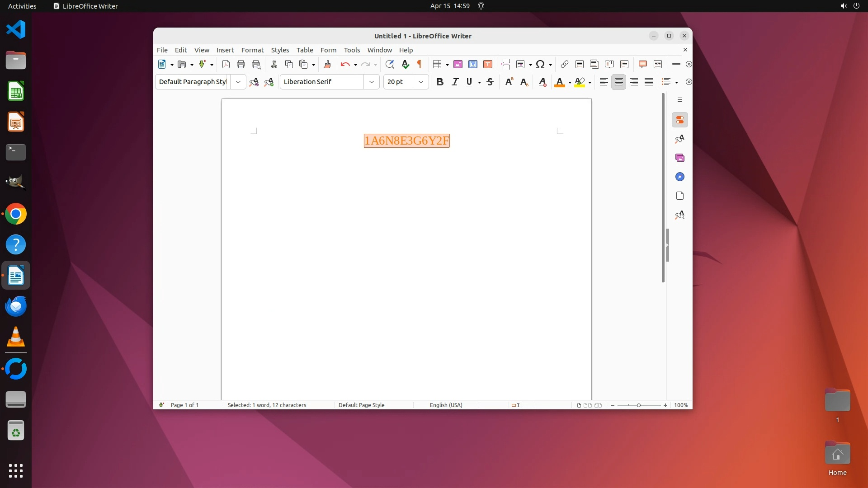Open sidebar Navigator panel
Image resolution: width=868 pixels, height=488 pixels.
680,177
